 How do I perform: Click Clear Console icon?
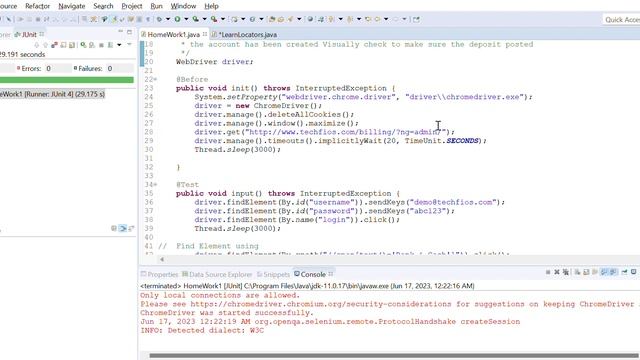pyautogui.click(x=578, y=272)
